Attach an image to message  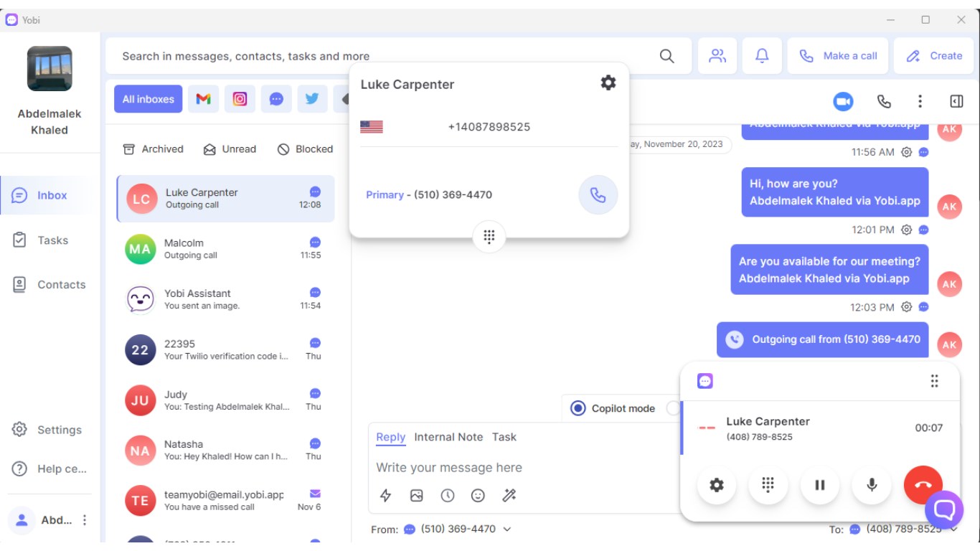coord(417,496)
